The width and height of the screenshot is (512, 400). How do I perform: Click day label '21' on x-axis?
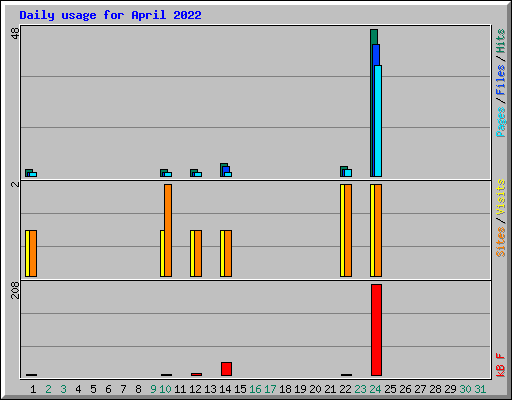pos(330,389)
